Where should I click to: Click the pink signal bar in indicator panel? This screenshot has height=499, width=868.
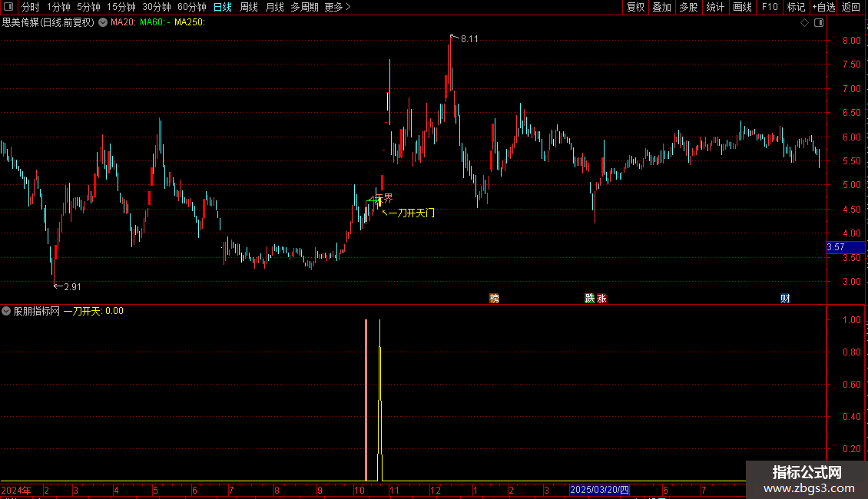366,400
